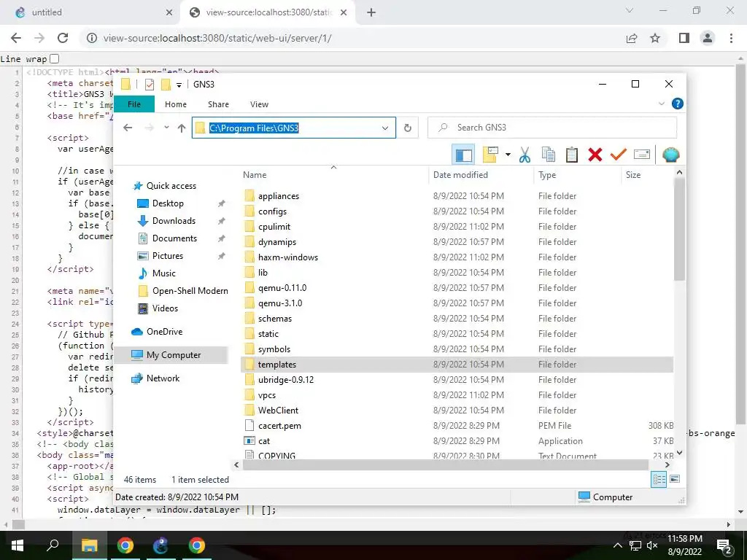Viewport: 747px width, 560px height.
Task: Open Desktop in navigation pane
Action: pyautogui.click(x=160, y=203)
